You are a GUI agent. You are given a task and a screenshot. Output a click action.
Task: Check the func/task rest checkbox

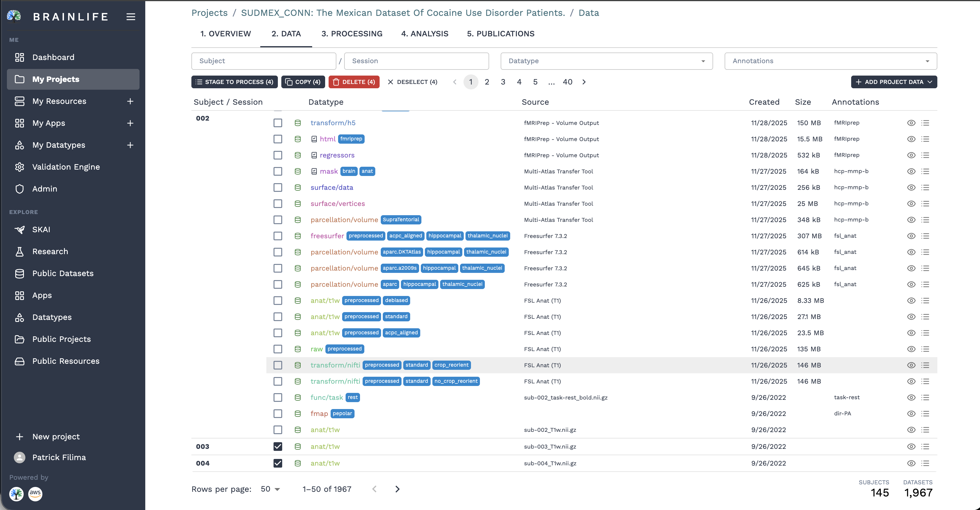click(x=278, y=397)
